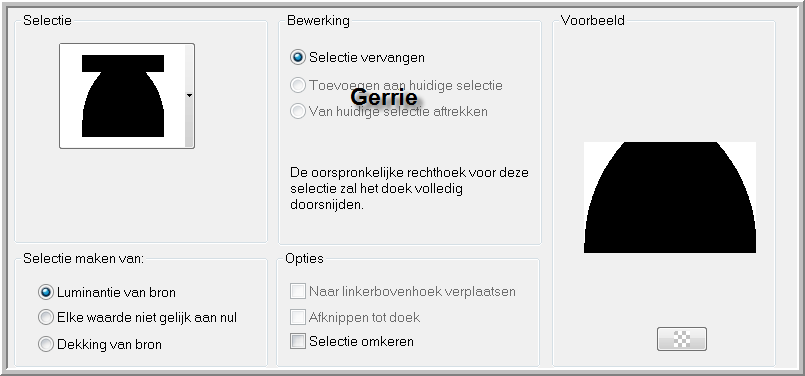Select the 'Selectie vervangen' radio button
The height and width of the screenshot is (376, 805).
[x=298, y=57]
